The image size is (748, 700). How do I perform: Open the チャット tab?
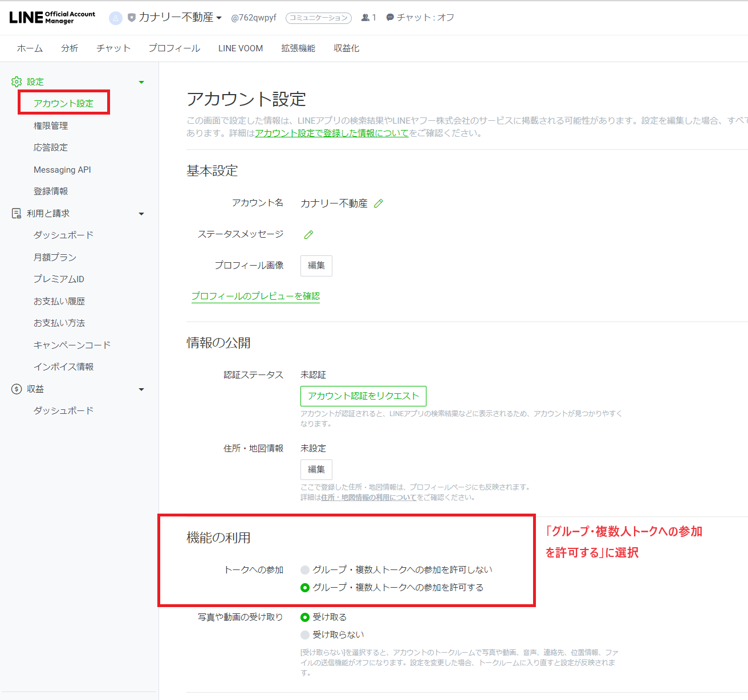pos(113,48)
